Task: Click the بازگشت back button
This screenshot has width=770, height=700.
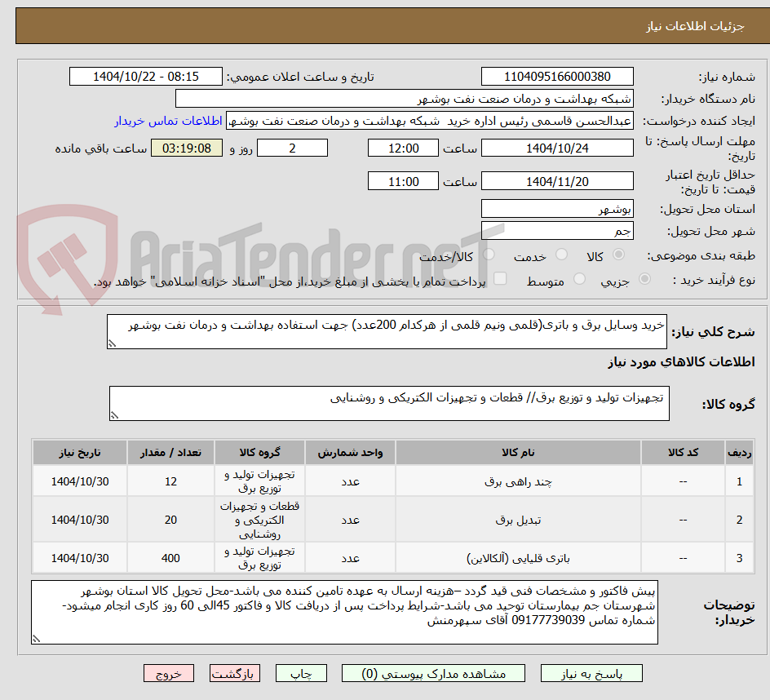Action: 234,673
